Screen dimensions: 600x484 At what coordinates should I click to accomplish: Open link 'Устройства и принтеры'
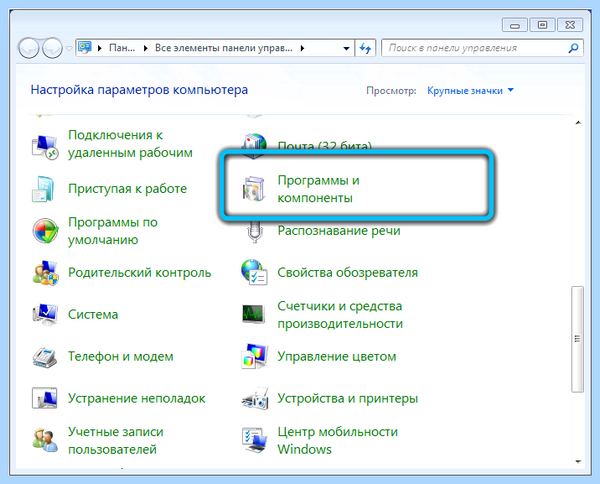(347, 398)
